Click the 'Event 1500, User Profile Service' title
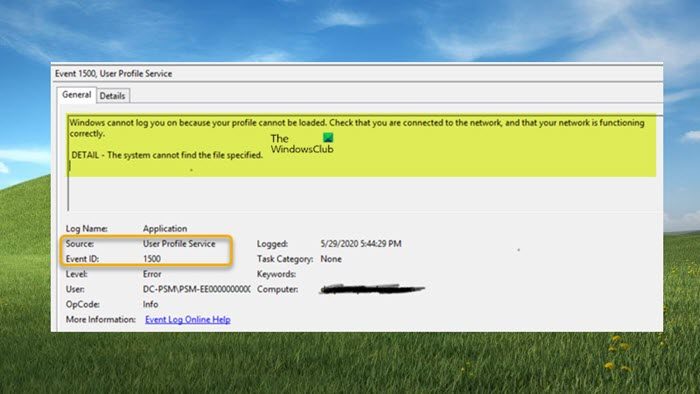 coord(113,74)
